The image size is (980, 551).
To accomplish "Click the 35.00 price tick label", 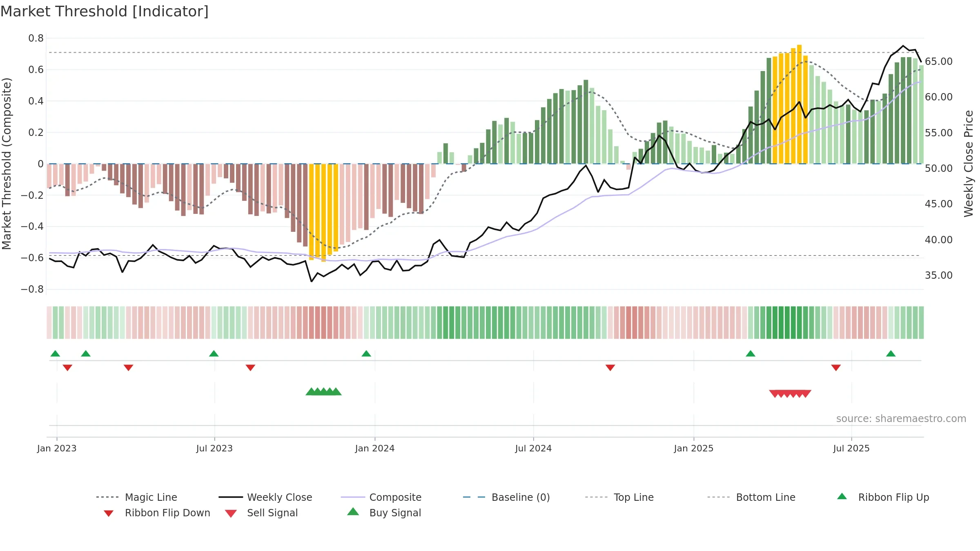I will [939, 275].
